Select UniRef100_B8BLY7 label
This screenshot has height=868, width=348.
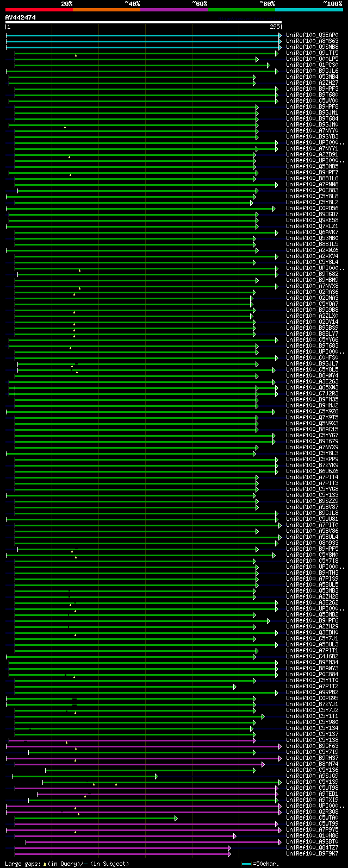point(312,334)
